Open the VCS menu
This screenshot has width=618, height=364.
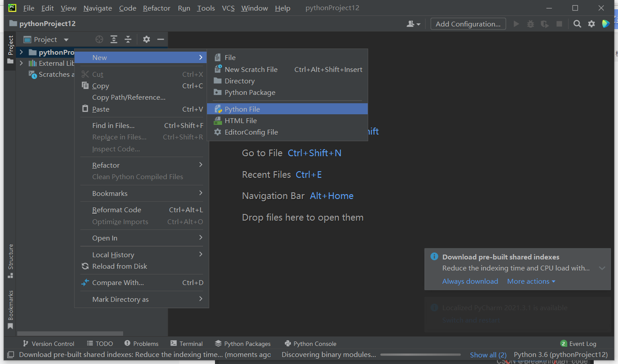pos(228,8)
